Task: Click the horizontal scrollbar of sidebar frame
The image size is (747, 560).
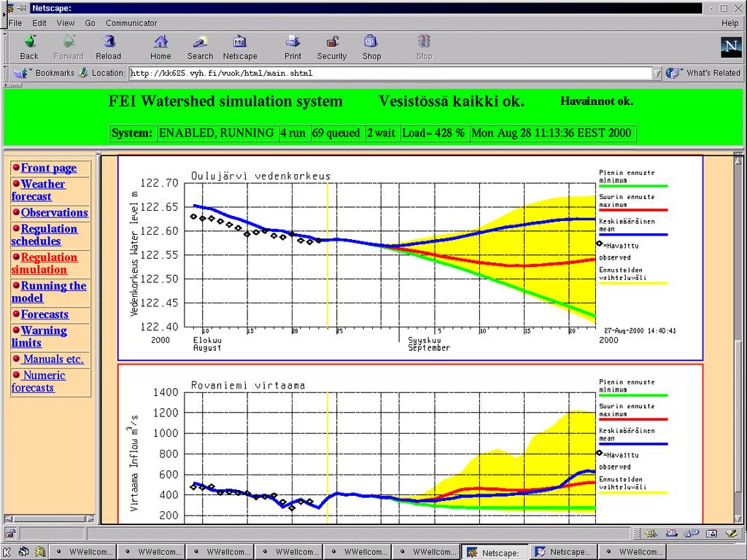Action: click(50, 518)
